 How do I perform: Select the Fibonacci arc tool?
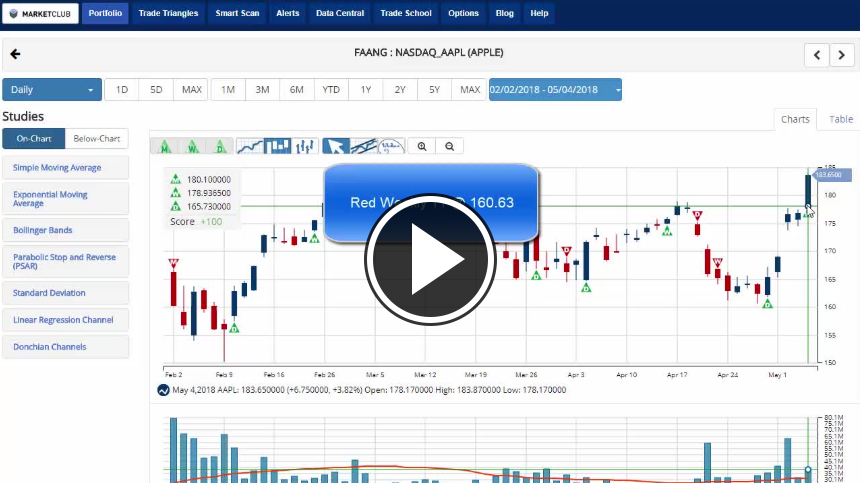point(392,146)
